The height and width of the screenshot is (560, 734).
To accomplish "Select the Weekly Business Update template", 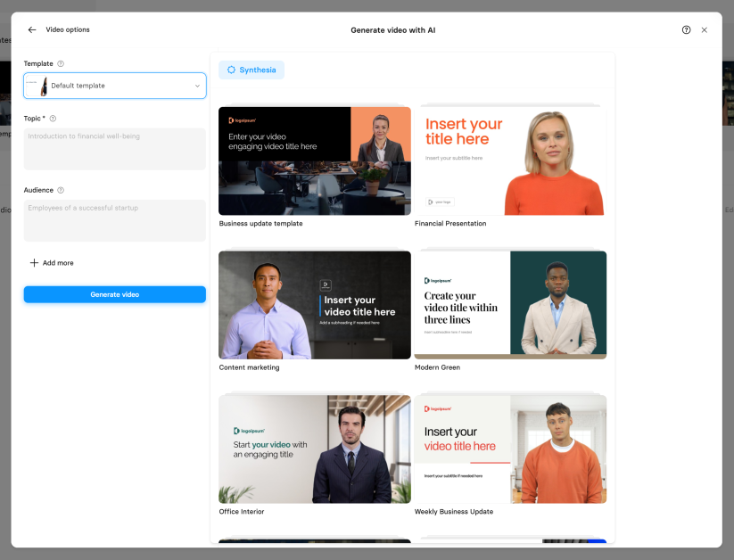I will coord(510,449).
